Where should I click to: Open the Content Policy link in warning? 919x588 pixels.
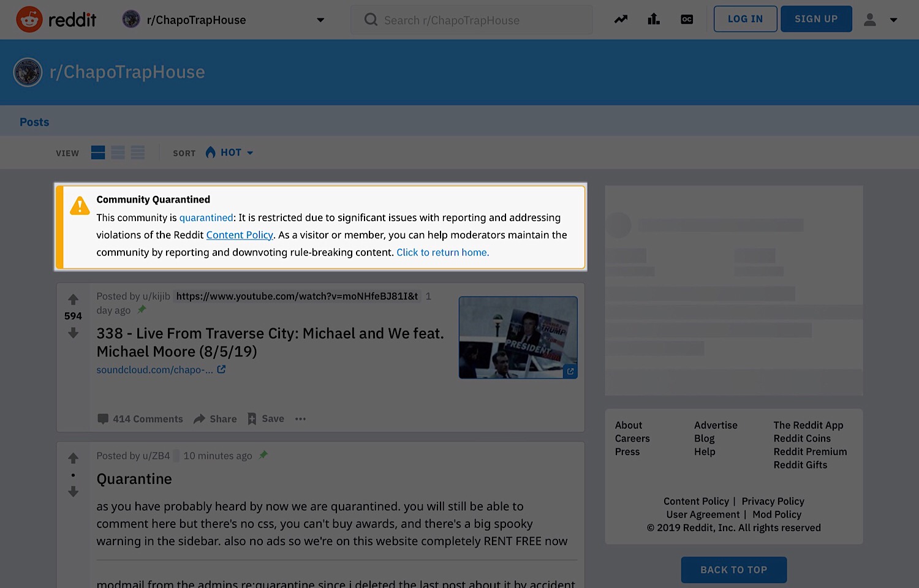[x=240, y=235]
